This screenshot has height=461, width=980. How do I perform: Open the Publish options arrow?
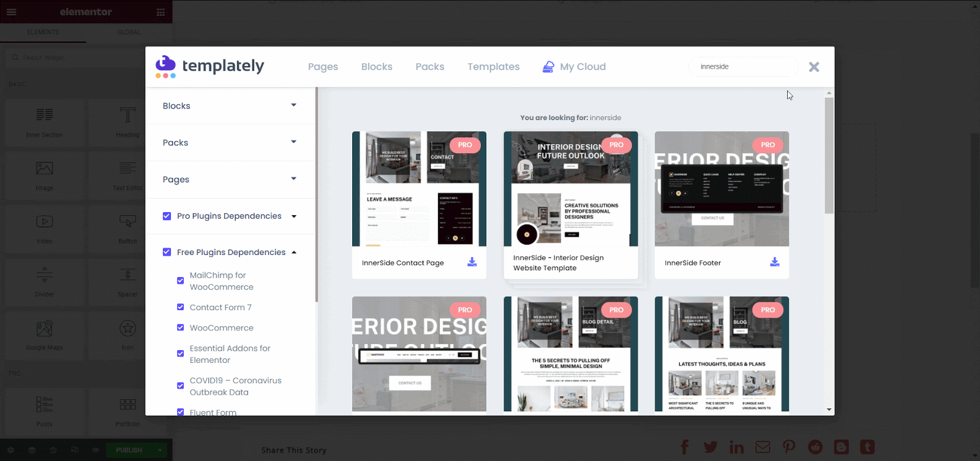point(159,450)
